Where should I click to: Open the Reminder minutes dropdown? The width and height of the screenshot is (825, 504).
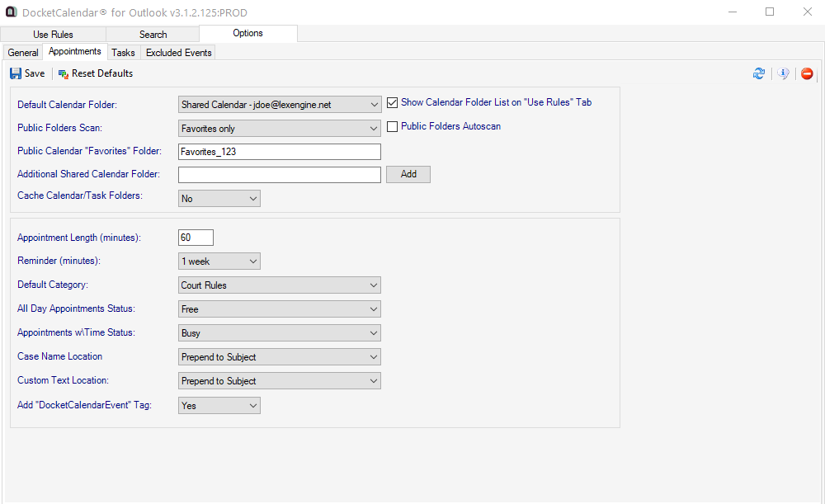coord(219,261)
